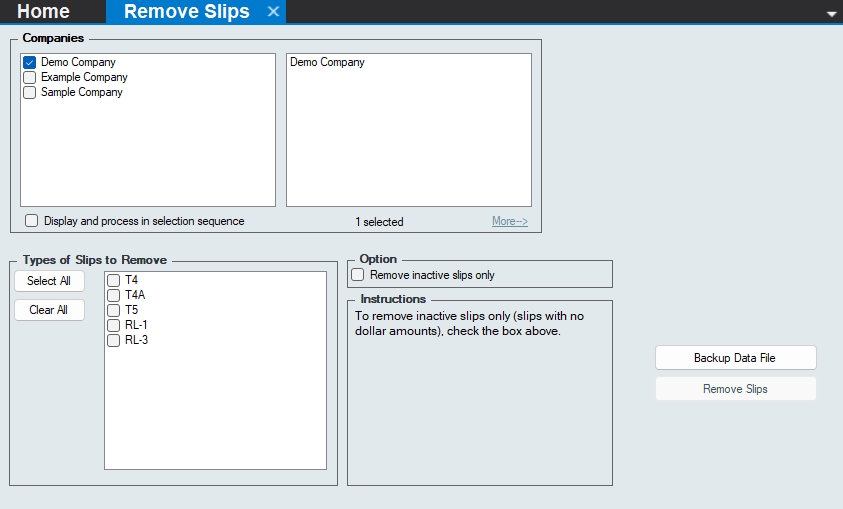
Task: Select the T5 slip checkbox
Action: coord(114,310)
